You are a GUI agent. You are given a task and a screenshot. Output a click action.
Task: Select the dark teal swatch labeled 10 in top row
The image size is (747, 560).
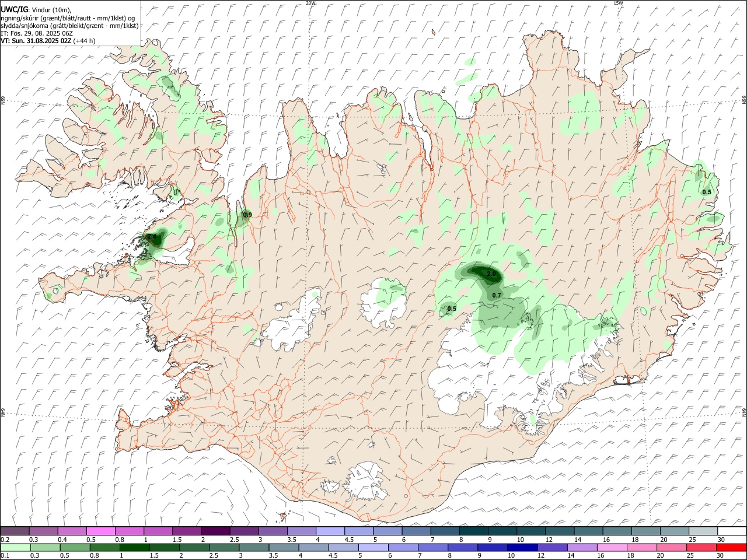531,531
